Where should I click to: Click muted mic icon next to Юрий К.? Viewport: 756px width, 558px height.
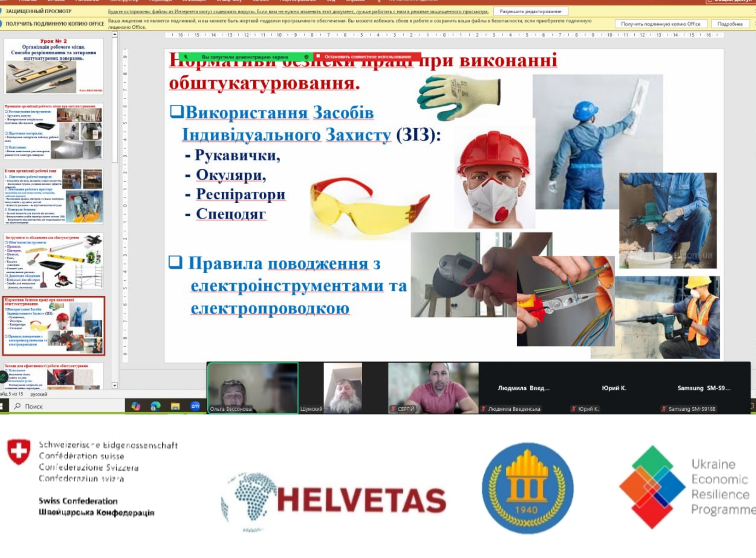573,409
